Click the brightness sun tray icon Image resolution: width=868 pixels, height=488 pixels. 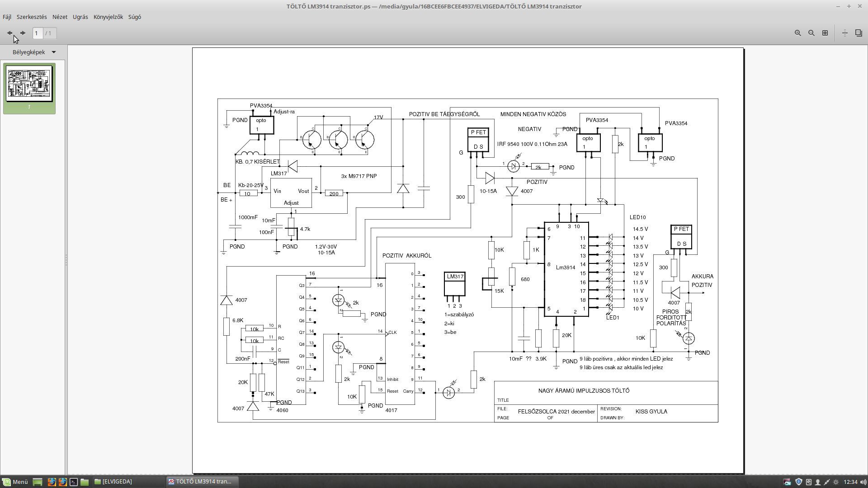click(x=836, y=482)
